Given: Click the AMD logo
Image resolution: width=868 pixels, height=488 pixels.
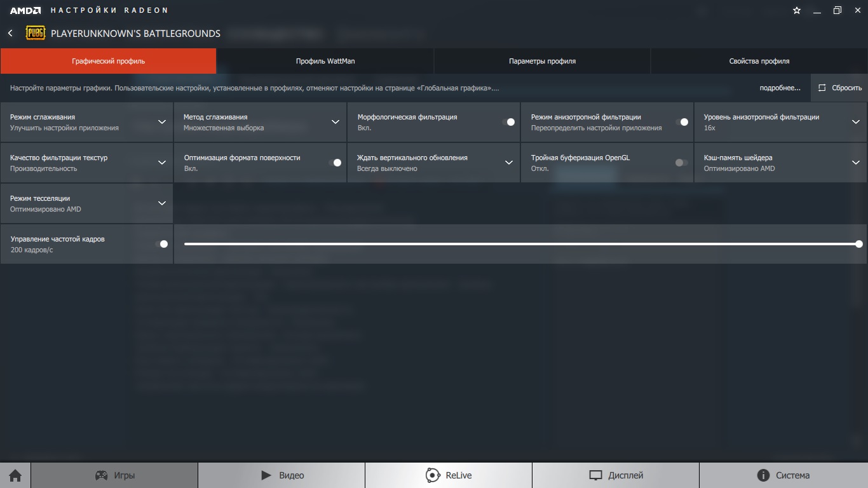Looking at the screenshot, I should 25,10.
